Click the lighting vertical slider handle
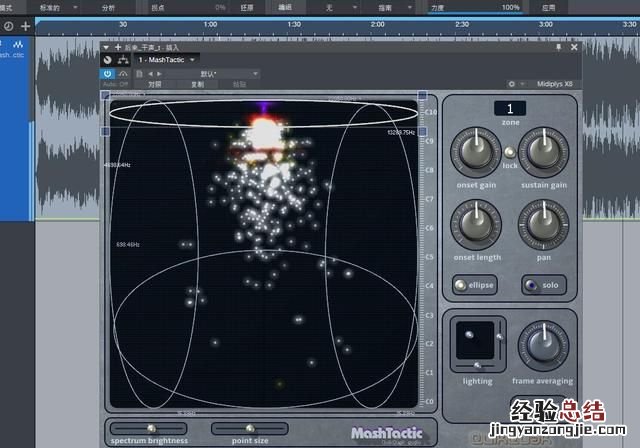Image resolution: width=640 pixels, height=448 pixels. tap(500, 337)
